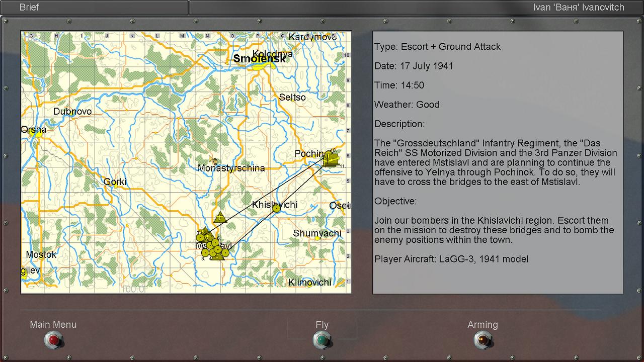Click the red Main Menu button
Viewport: 644px width, 362px height.
coord(53,340)
